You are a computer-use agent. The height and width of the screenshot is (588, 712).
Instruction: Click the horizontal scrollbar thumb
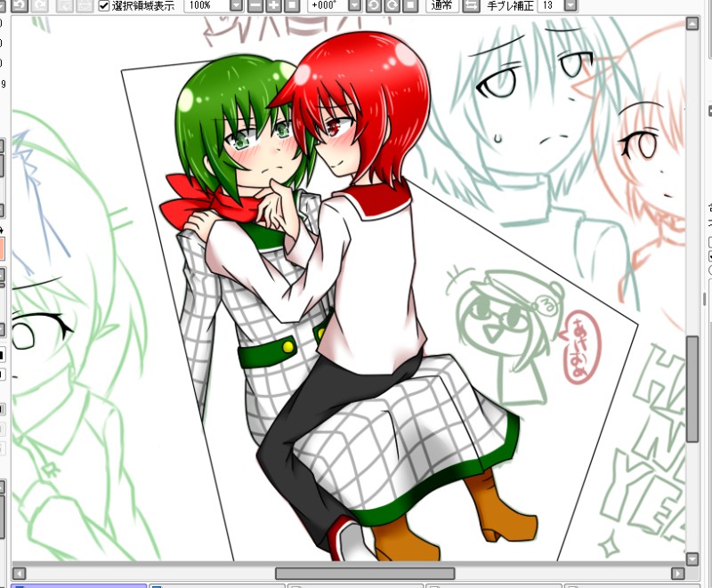click(365, 574)
